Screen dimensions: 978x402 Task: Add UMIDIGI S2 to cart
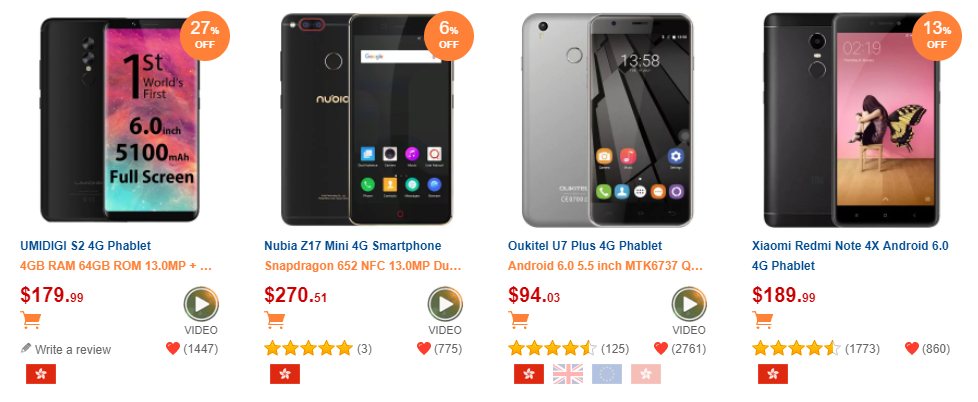coord(31,320)
